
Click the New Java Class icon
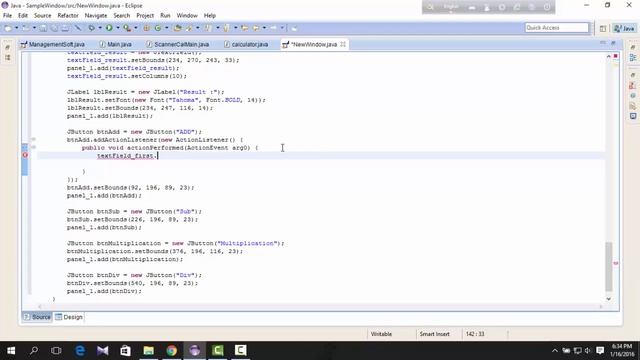158,28
